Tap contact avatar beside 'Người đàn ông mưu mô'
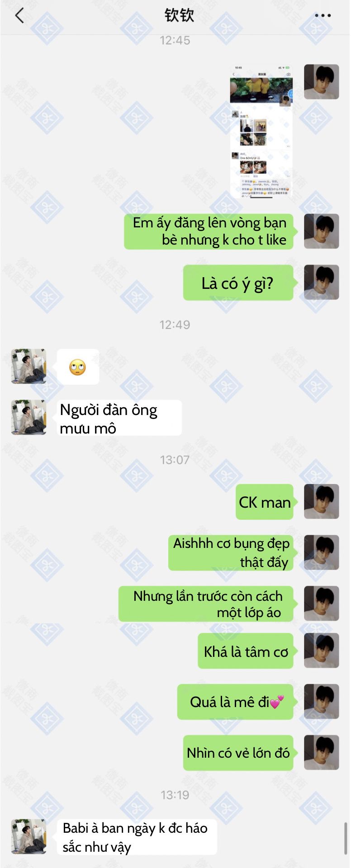The width and height of the screenshot is (351, 868). click(28, 417)
